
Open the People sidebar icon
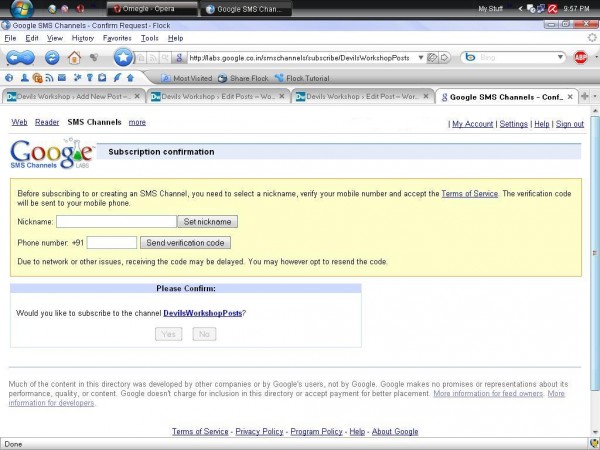tap(24, 78)
